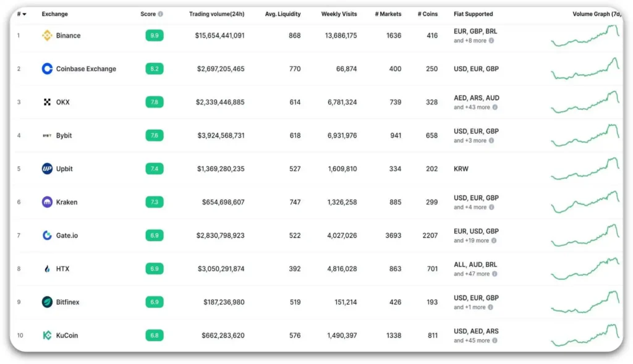Click the Score column info icon

coord(161,14)
